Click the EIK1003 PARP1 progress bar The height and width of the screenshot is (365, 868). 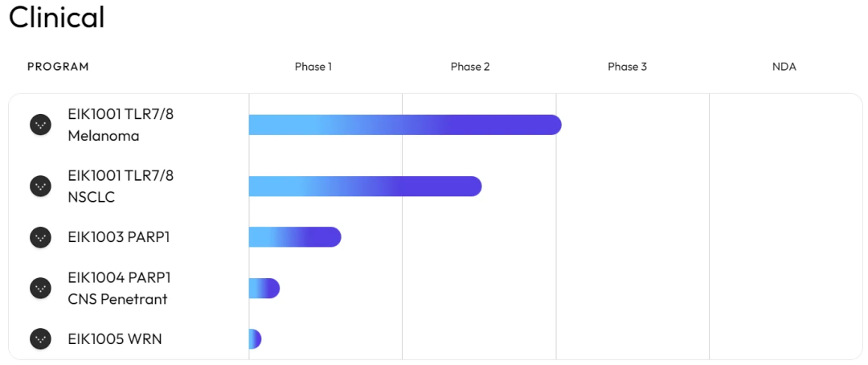pyautogui.click(x=295, y=237)
